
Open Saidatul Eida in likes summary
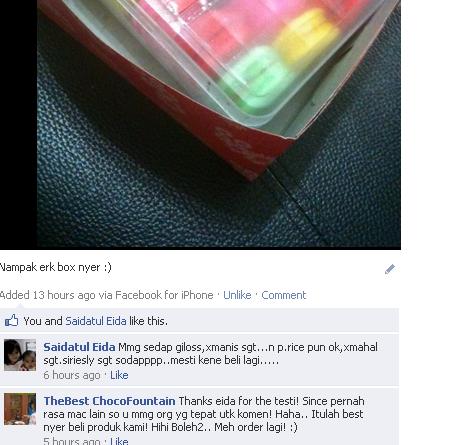pyautogui.click(x=96, y=321)
